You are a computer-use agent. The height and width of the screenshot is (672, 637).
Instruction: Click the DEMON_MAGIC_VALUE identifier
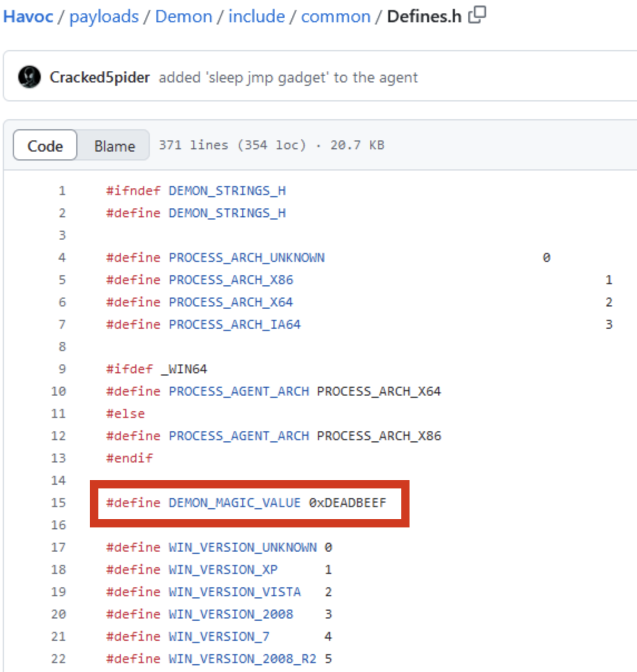(234, 503)
